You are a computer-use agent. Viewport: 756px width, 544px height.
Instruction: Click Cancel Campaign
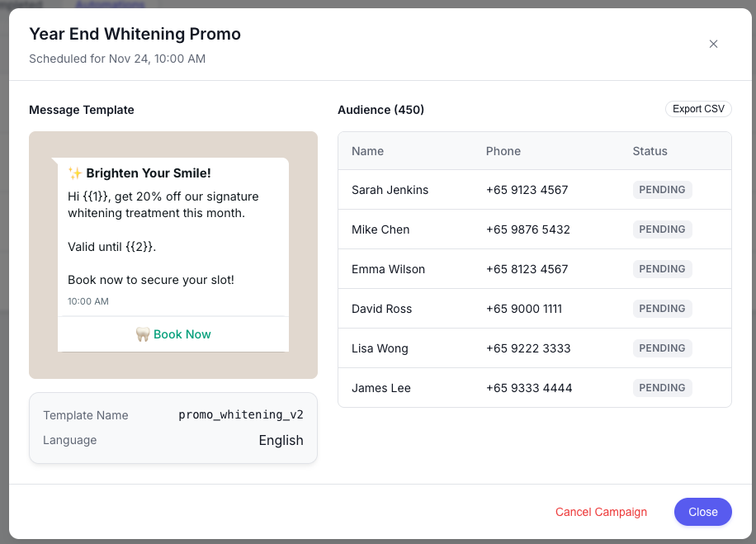coord(601,512)
